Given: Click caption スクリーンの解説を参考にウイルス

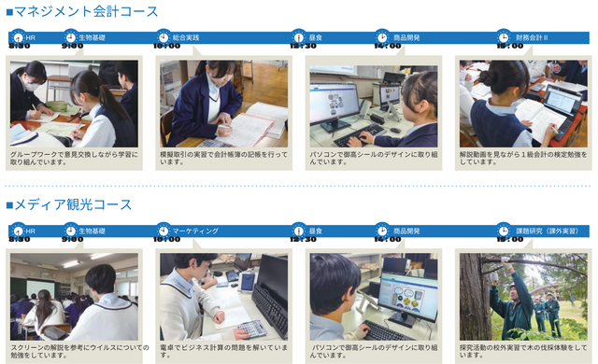Looking at the screenshot, I should tap(79, 351).
